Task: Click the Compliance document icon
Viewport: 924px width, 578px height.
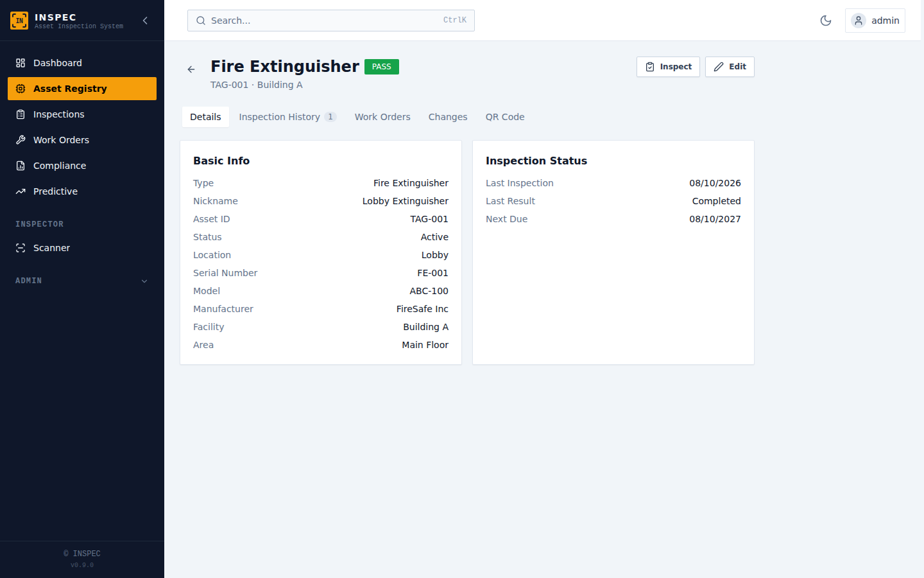Action: pyautogui.click(x=21, y=166)
